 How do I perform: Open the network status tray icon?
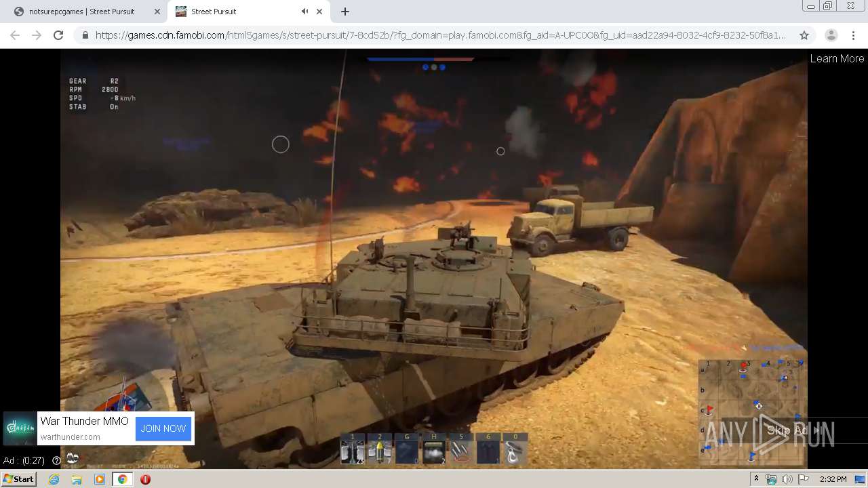(x=771, y=479)
